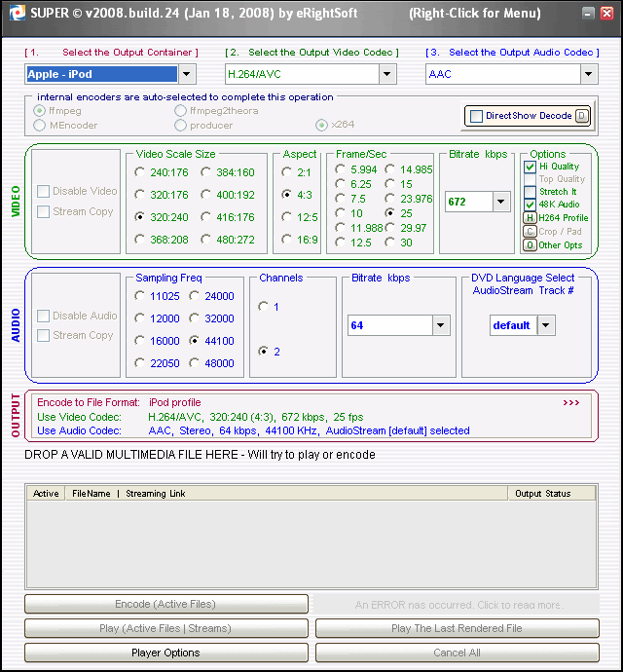Expand the Output Video Codec dropdown

coord(387,74)
